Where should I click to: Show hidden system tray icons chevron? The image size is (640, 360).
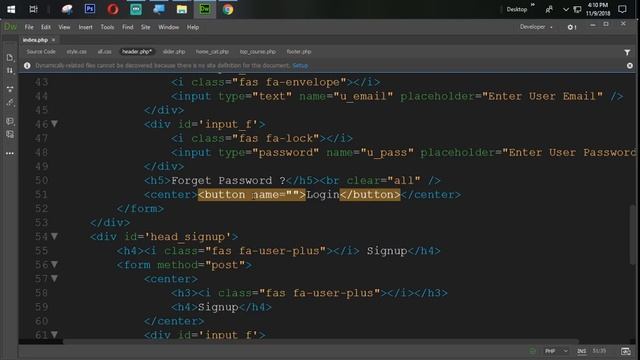[566, 9]
